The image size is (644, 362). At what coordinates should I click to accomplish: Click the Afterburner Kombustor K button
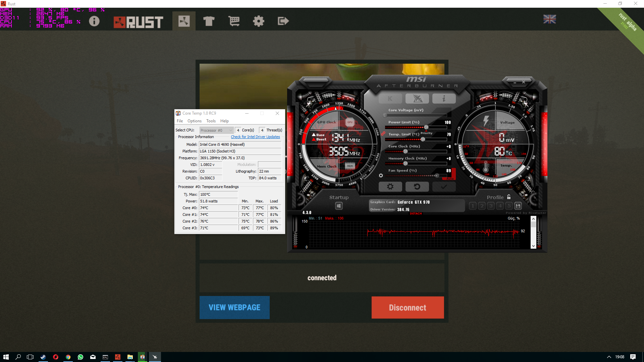(390, 99)
